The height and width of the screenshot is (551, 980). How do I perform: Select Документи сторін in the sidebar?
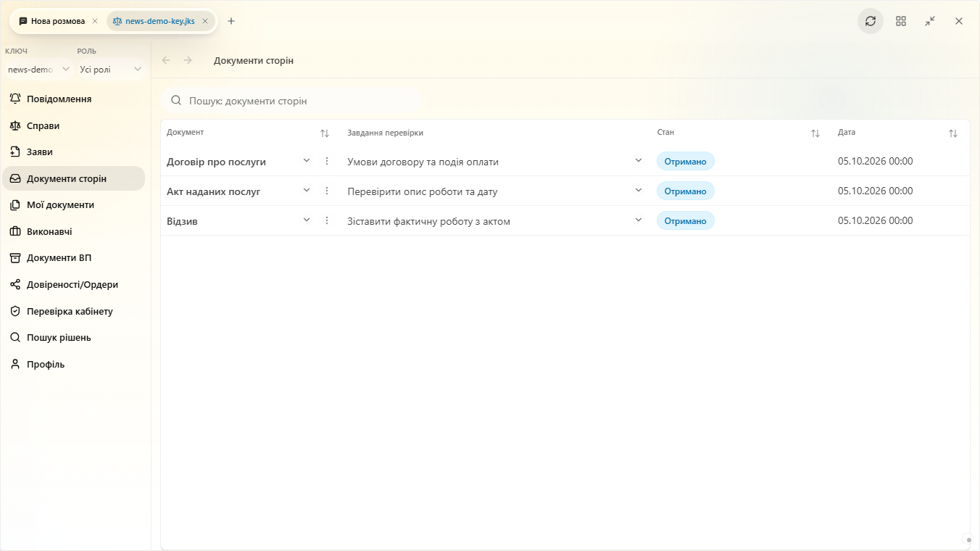74,178
